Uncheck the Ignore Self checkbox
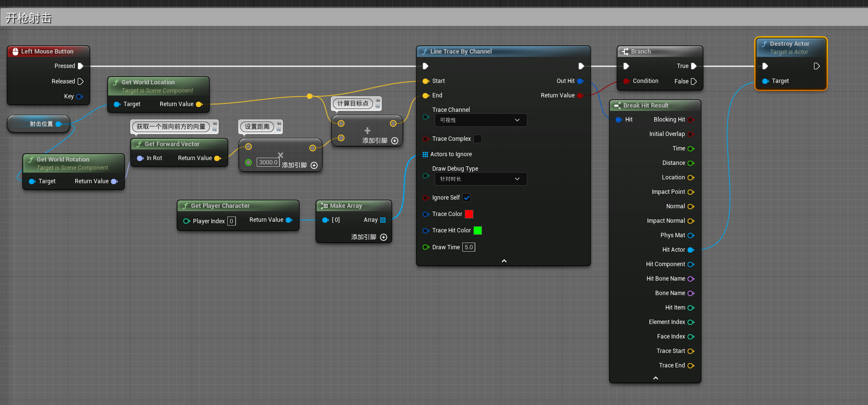This screenshot has width=868, height=405. pyautogui.click(x=467, y=198)
